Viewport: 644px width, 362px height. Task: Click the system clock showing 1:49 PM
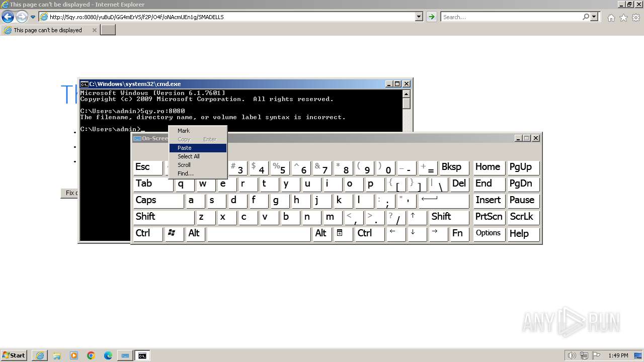618,355
